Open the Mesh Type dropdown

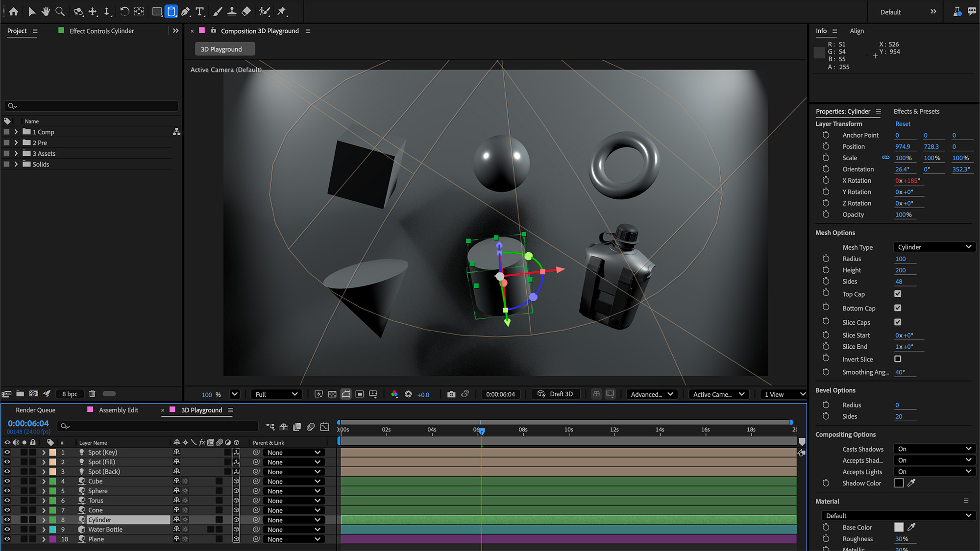(933, 247)
